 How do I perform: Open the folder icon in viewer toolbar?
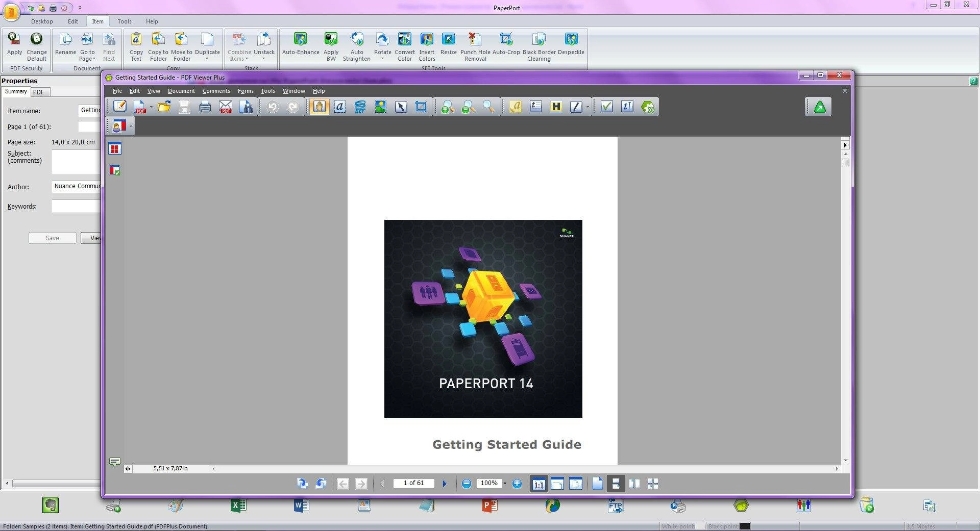pos(164,107)
